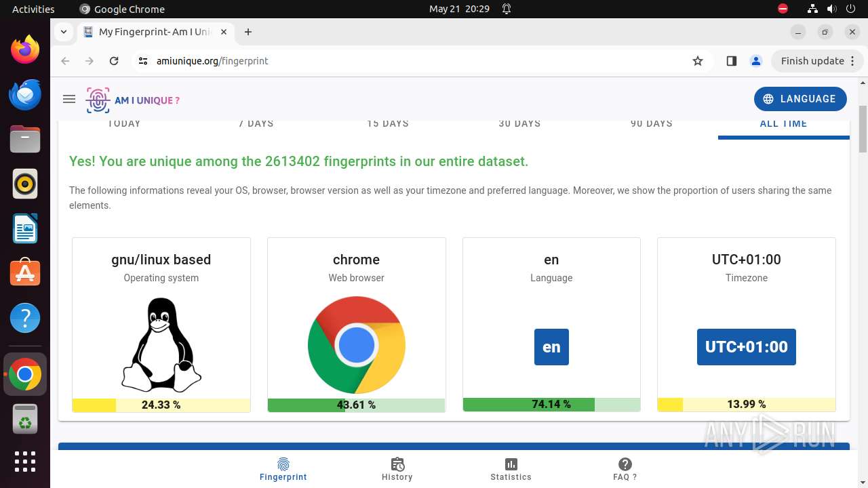Screen dimensions: 868x488
Task: Toggle the Chrome side panel icon
Action: click(x=731, y=61)
